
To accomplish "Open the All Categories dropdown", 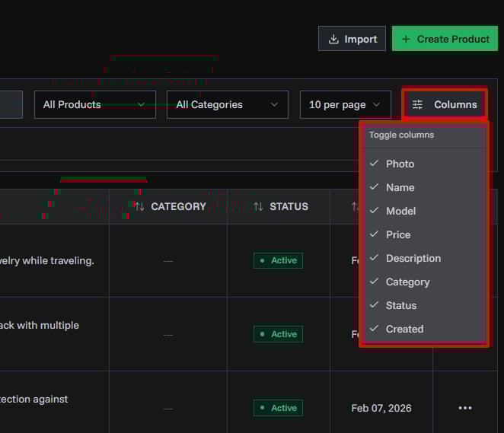I will [228, 105].
